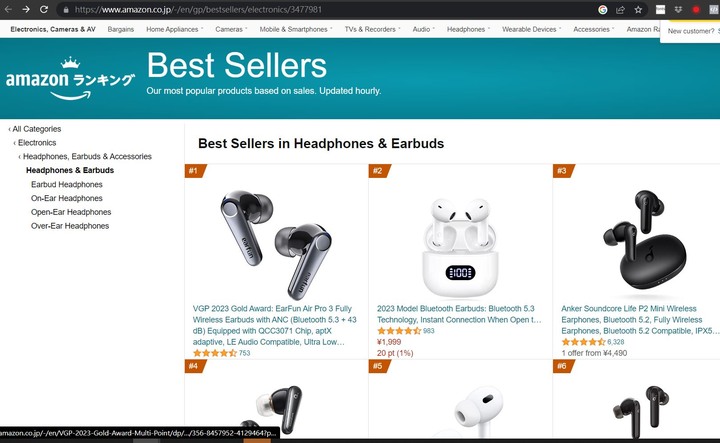Select Open-Ear Headphones in the sidebar
Image resolution: width=720 pixels, height=443 pixels.
[71, 212]
